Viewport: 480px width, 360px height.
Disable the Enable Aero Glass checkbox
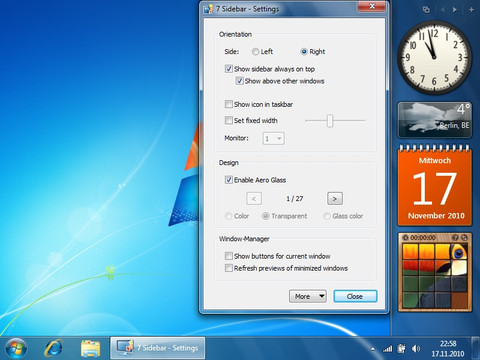[229, 180]
